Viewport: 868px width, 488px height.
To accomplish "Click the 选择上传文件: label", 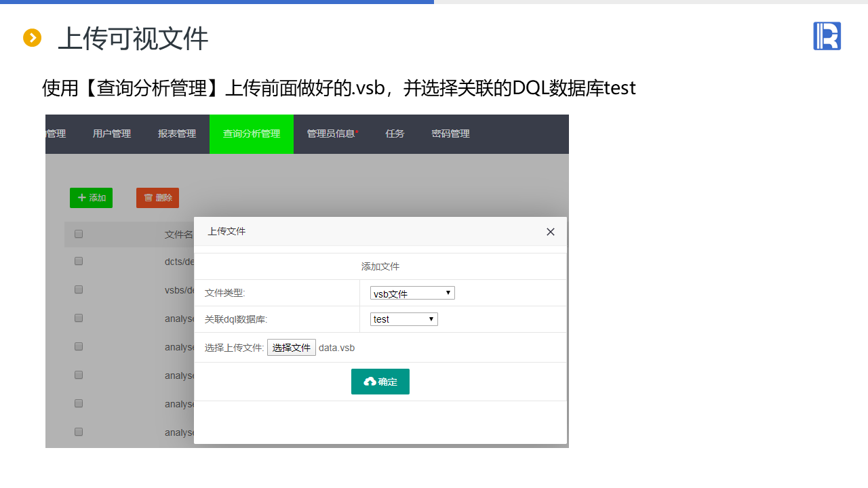I will coord(235,348).
